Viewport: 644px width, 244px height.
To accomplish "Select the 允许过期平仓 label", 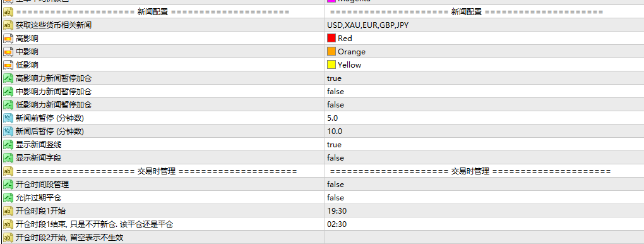I will click(x=38, y=197).
